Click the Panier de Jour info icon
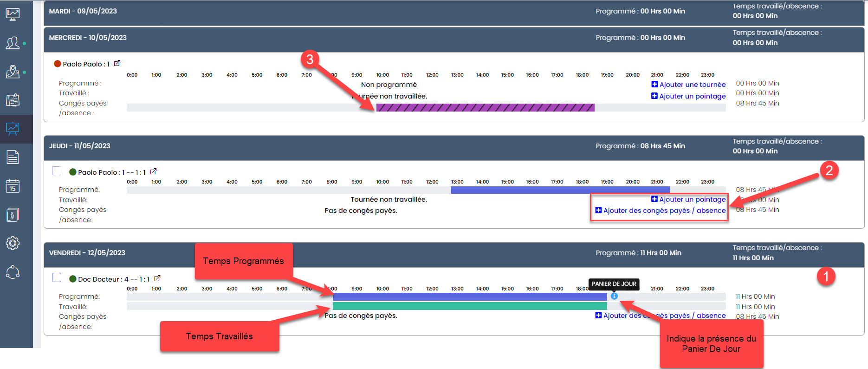The width and height of the screenshot is (868, 369). [x=614, y=296]
